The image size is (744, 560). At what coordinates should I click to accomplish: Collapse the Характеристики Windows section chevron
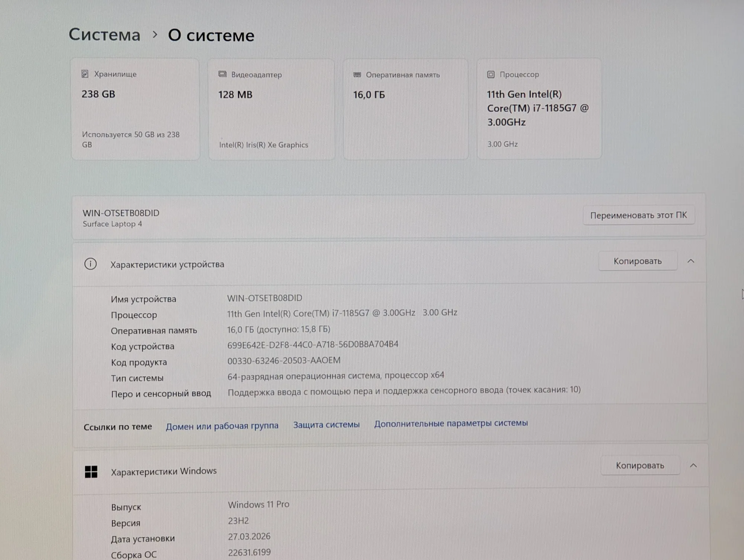pos(693,466)
